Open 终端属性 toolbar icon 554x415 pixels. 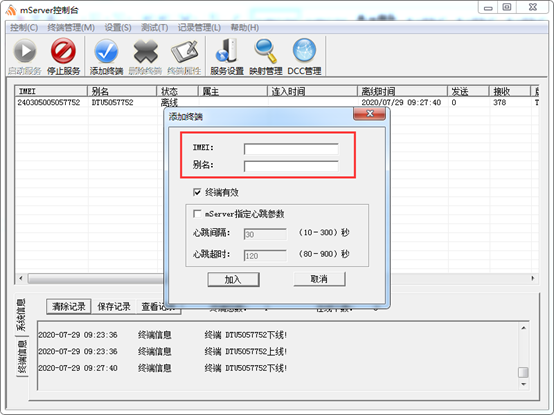pos(184,52)
